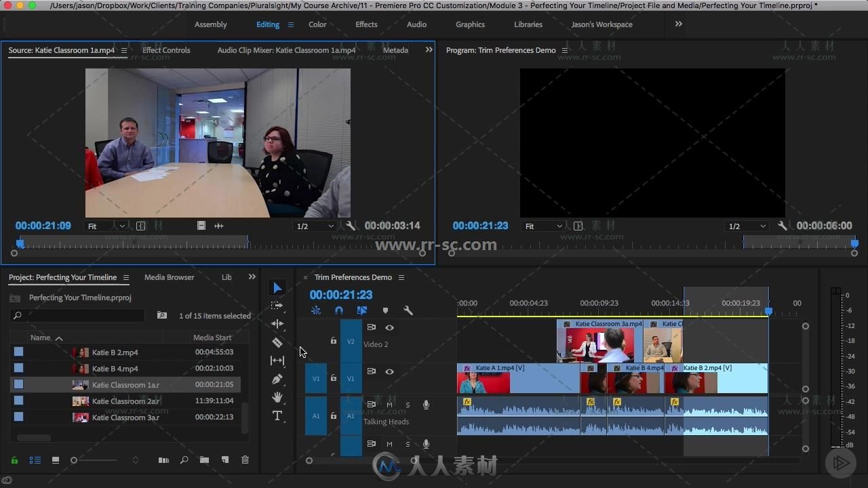Toggle project read/write green lock
The image size is (868, 488).
pos(14,460)
